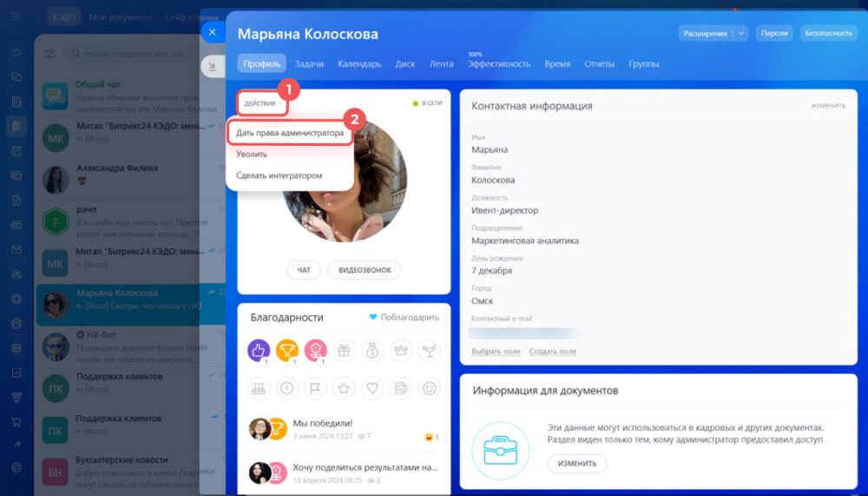Open the Мы победили! gratitude post
The width and height of the screenshot is (868, 496).
click(322, 423)
